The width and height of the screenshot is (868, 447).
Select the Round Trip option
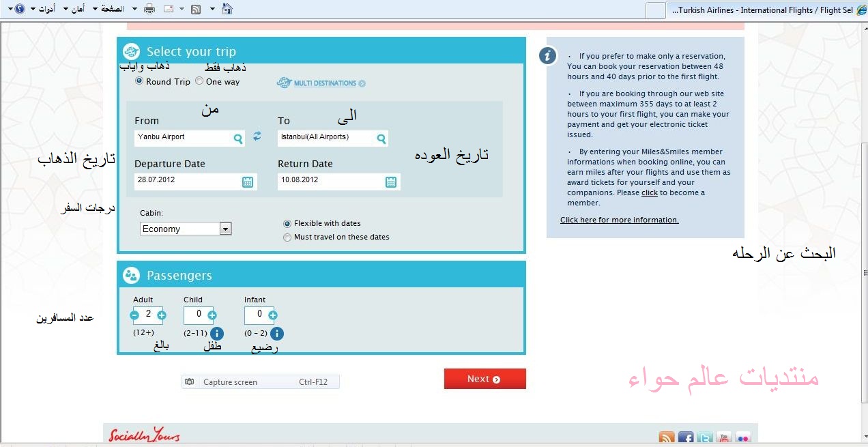(x=140, y=81)
